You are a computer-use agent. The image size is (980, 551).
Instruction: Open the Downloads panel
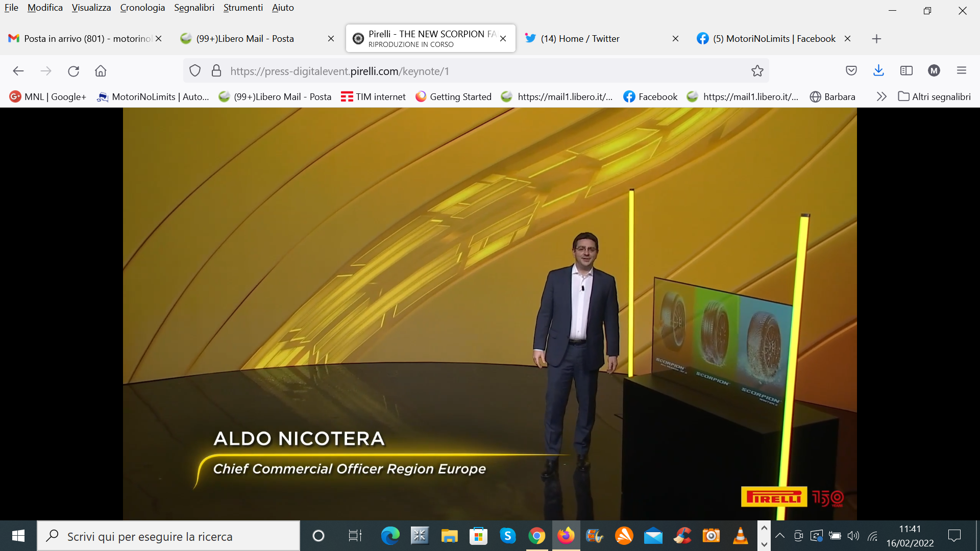(x=878, y=71)
